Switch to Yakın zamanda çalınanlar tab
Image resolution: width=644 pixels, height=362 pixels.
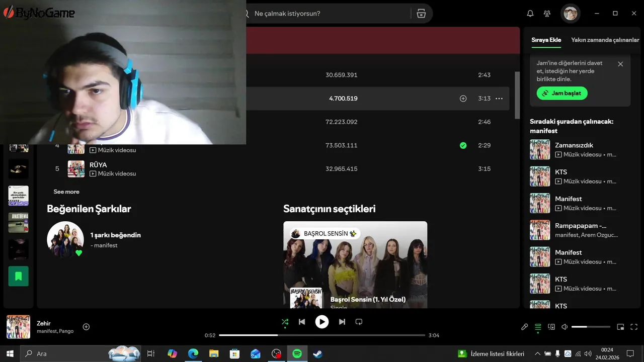(x=605, y=40)
